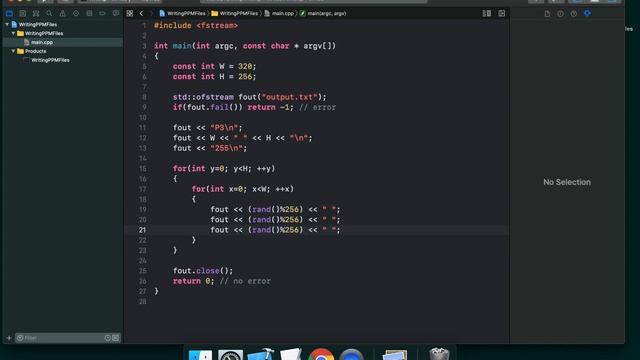The height and width of the screenshot is (360, 640).
Task: Toggle recent files filter in navigator
Action: tap(108, 338)
